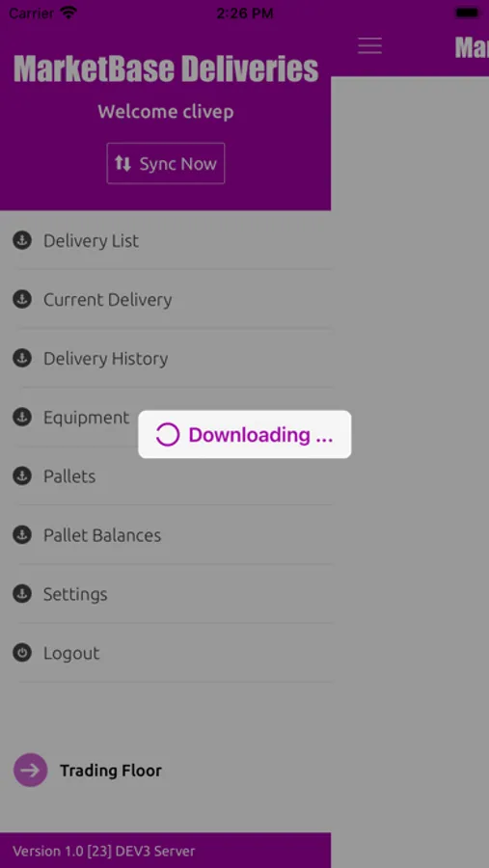Click the anchor icon beside Equipment
Image resolution: width=489 pixels, height=868 pixels.
(22, 417)
